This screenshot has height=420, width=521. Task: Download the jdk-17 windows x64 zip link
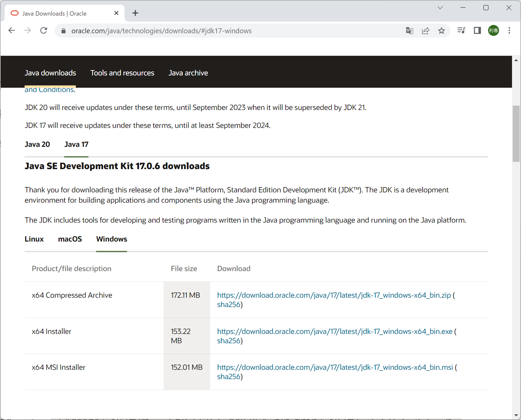click(x=333, y=295)
